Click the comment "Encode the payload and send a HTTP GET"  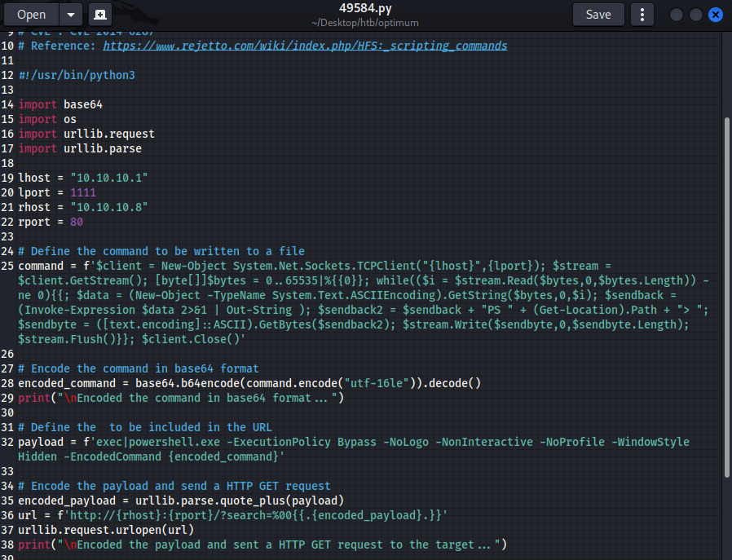coord(174,487)
